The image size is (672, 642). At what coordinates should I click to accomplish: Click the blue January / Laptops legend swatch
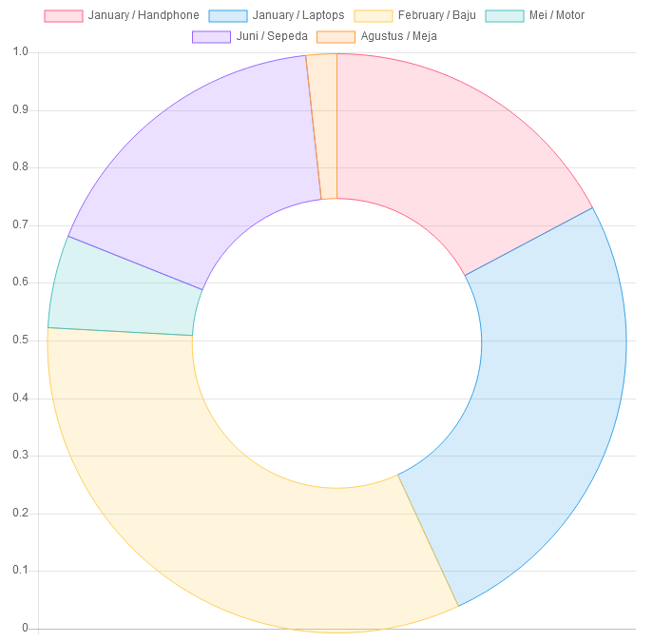point(228,16)
